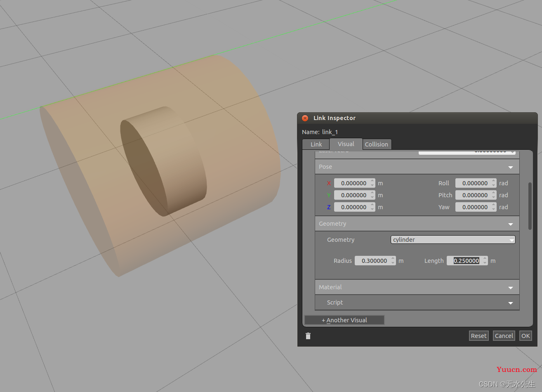Click the link_1 name text
The image size is (542, 392).
330,132
